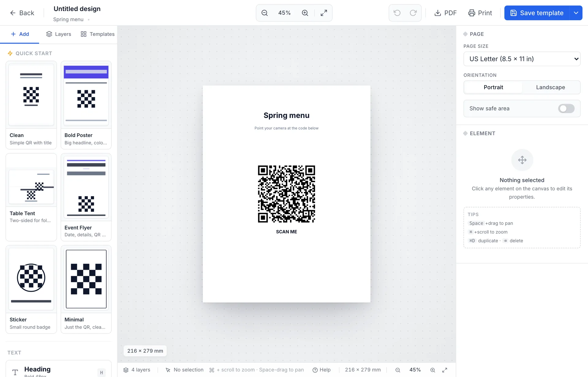
Task: Click the 4 layers status indicator
Action: coord(137,370)
